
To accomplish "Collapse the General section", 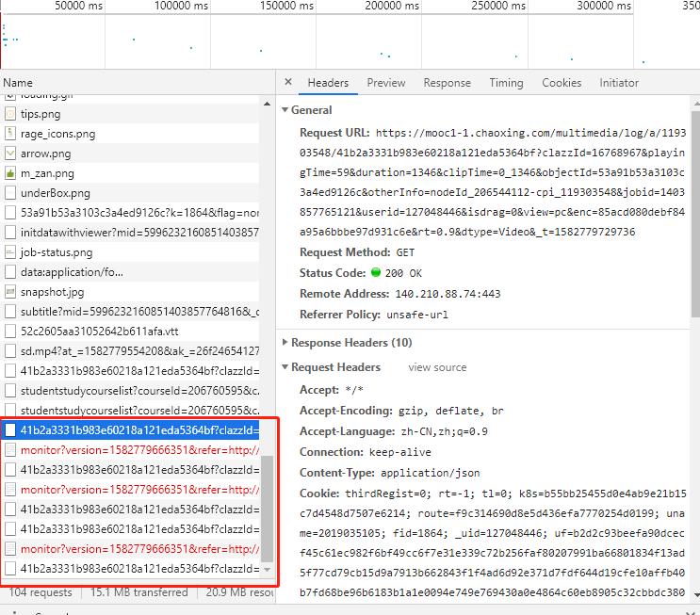I will 285,110.
